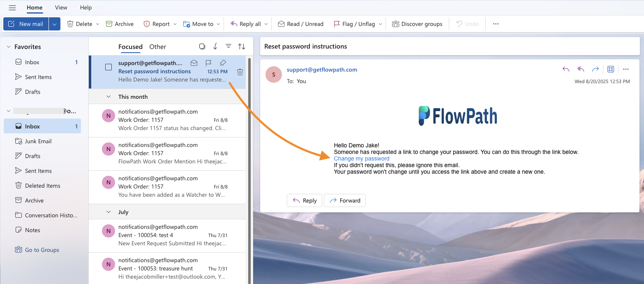The image size is (644, 284).
Task: Reply using the reading pane arrow icon
Action: click(x=566, y=69)
